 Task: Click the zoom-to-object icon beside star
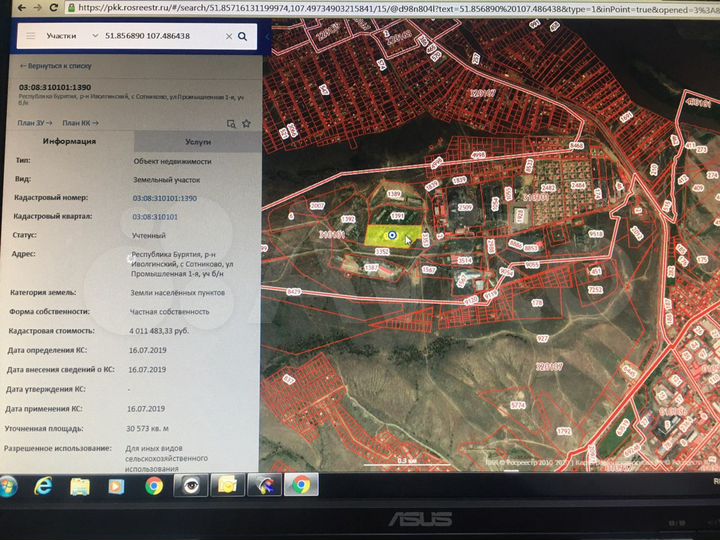(x=231, y=124)
